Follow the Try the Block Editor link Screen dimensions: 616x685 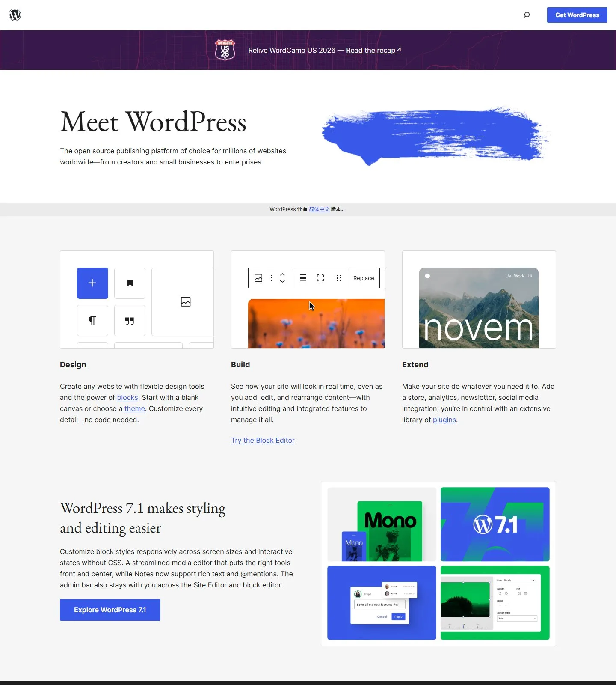point(263,440)
